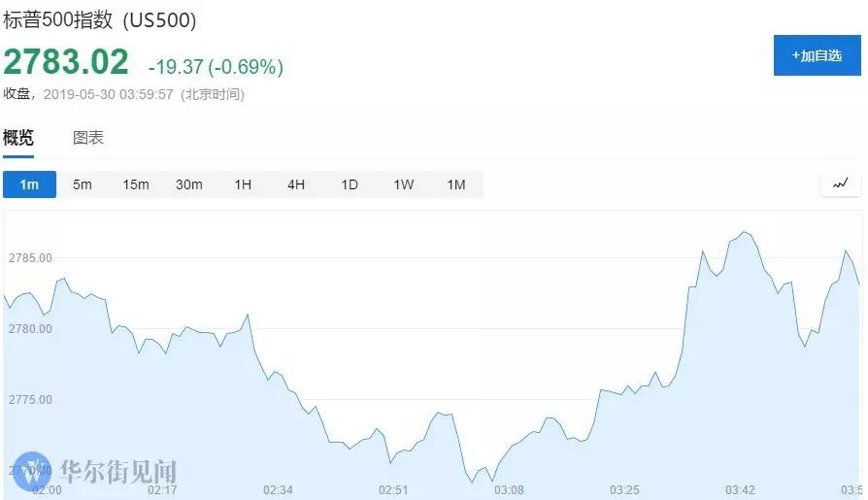Click the +加自选 button
Viewport: 868px width, 500px height.
(818, 55)
